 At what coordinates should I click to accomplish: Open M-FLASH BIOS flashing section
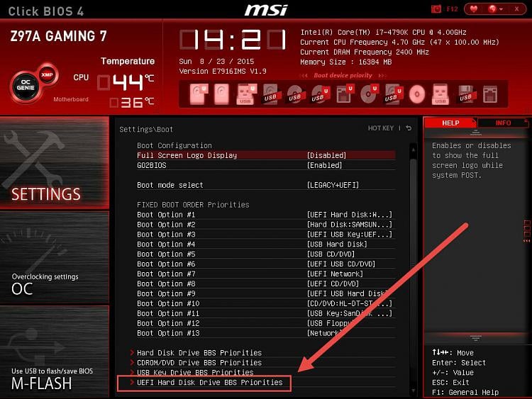click(x=55, y=352)
